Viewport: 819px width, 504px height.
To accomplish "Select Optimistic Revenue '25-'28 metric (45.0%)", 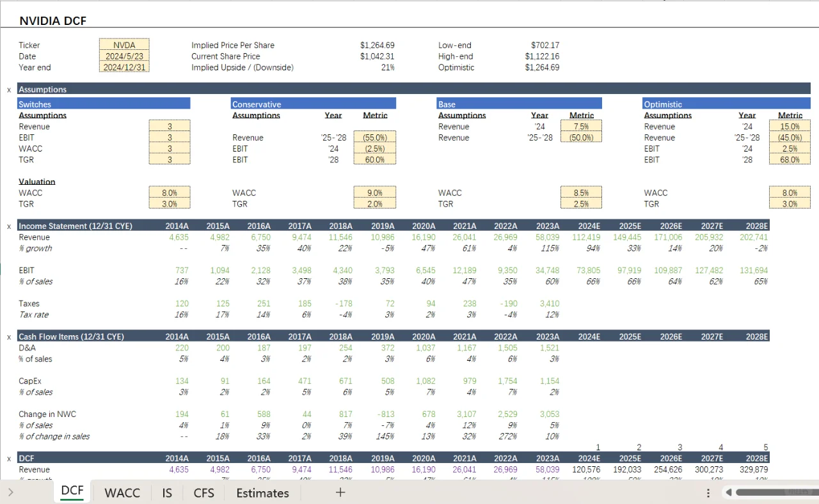I will pyautogui.click(x=790, y=138).
